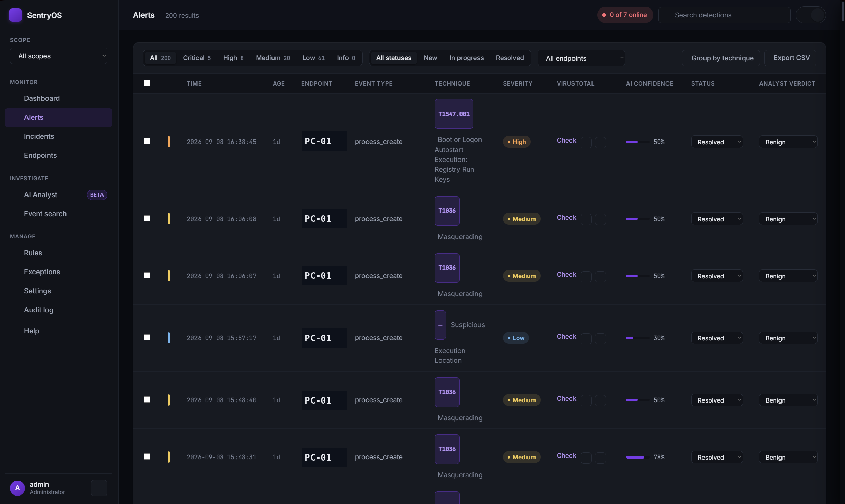Open the Audit log page
845x504 pixels.
[58, 310]
